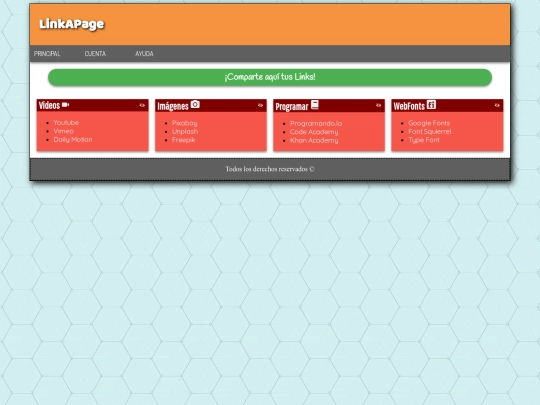
Task: Open the Unplash link
Action: (x=185, y=132)
